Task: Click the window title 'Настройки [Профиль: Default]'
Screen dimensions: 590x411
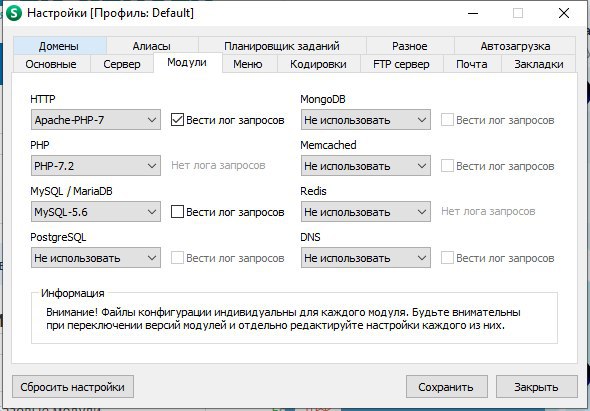Action: (x=111, y=13)
